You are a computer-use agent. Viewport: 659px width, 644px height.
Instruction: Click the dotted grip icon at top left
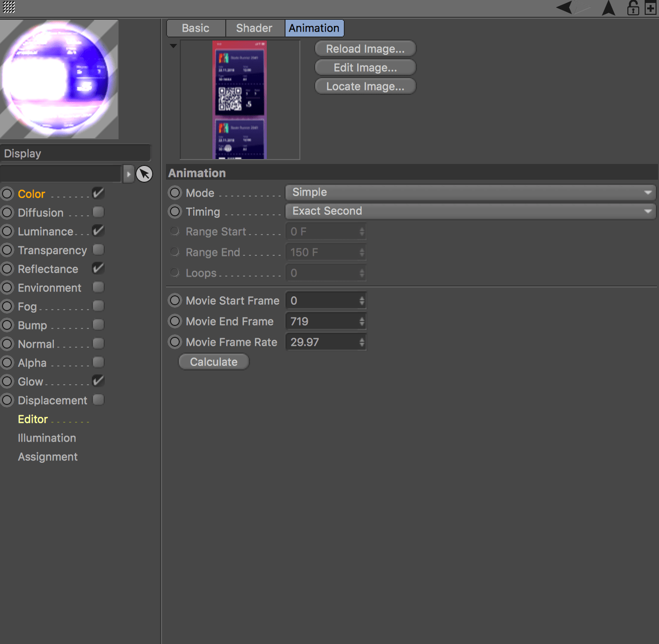pos(9,7)
